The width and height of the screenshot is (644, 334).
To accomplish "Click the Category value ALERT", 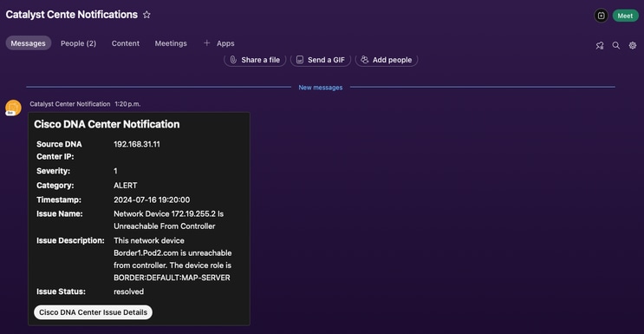I will tap(126, 186).
